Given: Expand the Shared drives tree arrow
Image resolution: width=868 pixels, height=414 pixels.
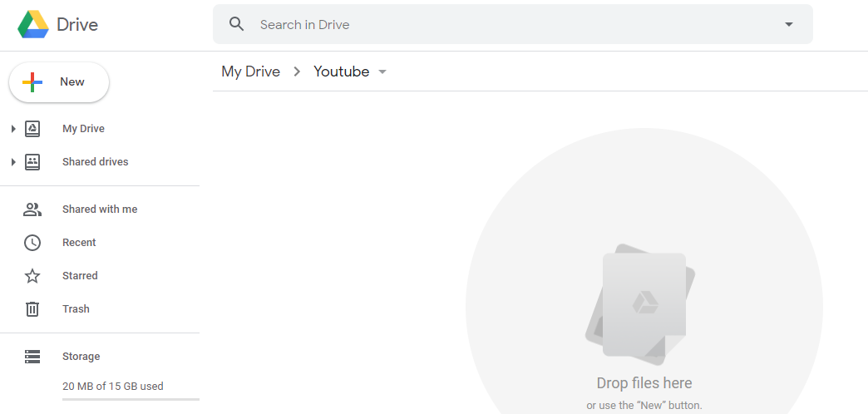Looking at the screenshot, I should click(13, 162).
